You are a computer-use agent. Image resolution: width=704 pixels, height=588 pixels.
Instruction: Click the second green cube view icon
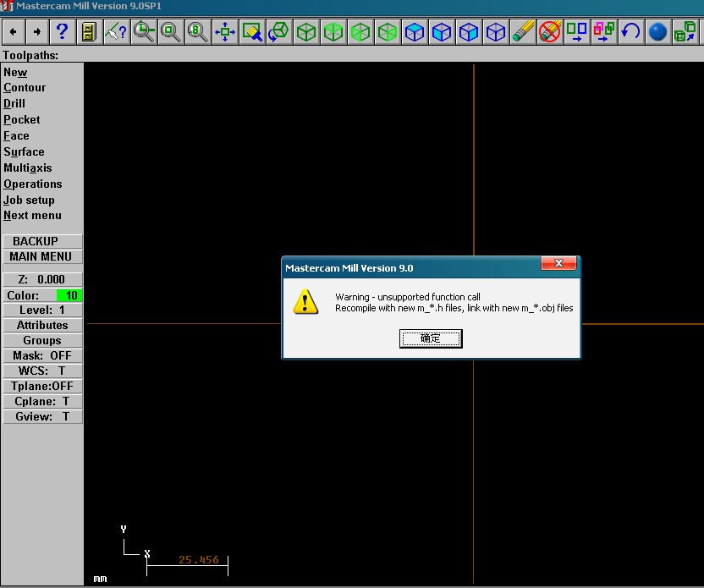tap(333, 32)
